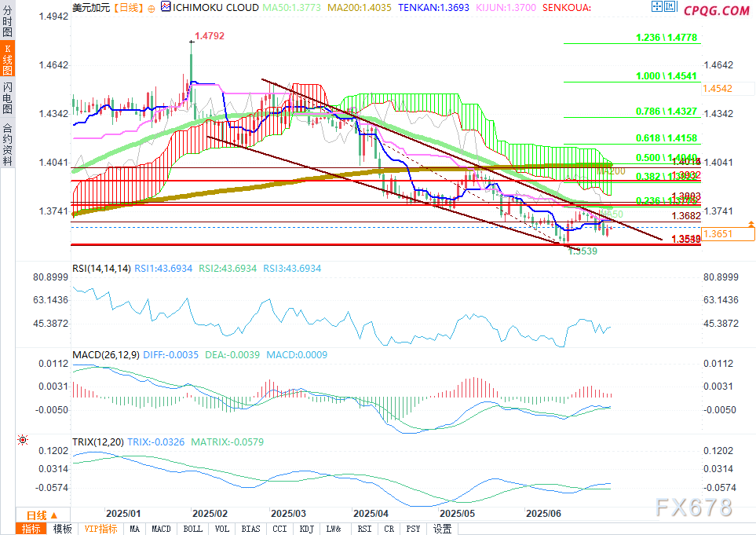Image resolution: width=756 pixels, height=535 pixels.
Task: Toggle the MACD indicator
Action: click(x=161, y=529)
